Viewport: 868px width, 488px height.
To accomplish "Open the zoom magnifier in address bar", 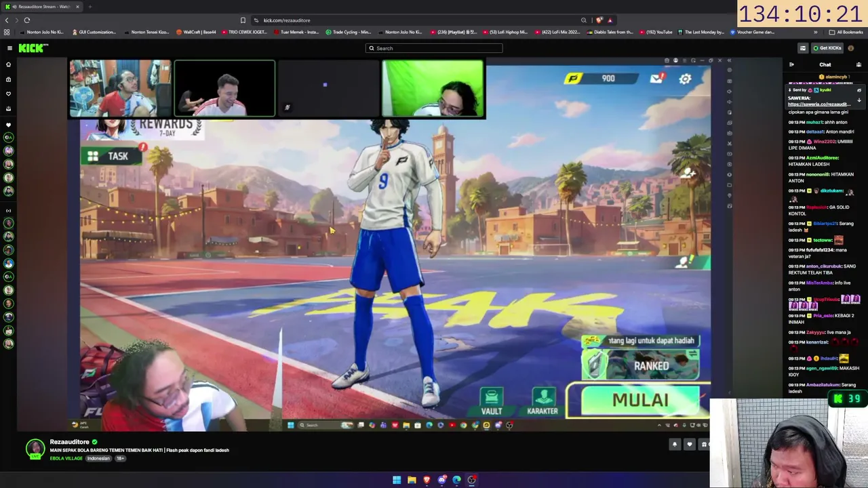I will tap(583, 20).
